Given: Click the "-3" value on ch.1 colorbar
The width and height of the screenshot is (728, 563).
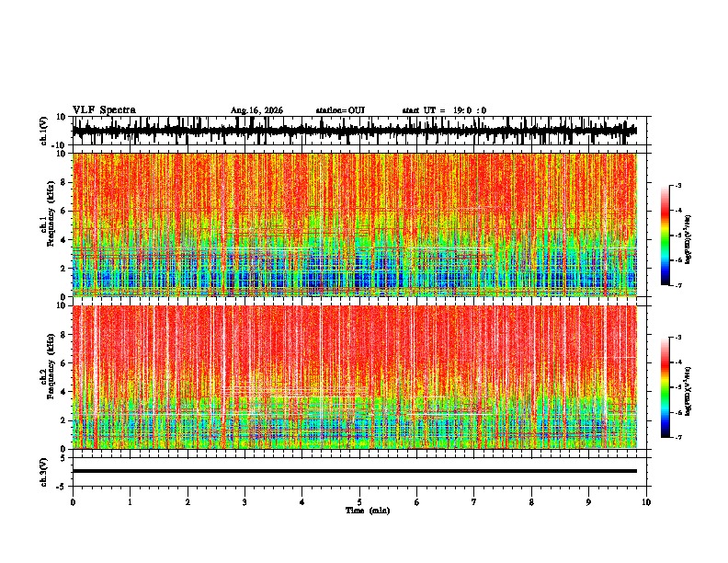Looking at the screenshot, I should click(677, 186).
